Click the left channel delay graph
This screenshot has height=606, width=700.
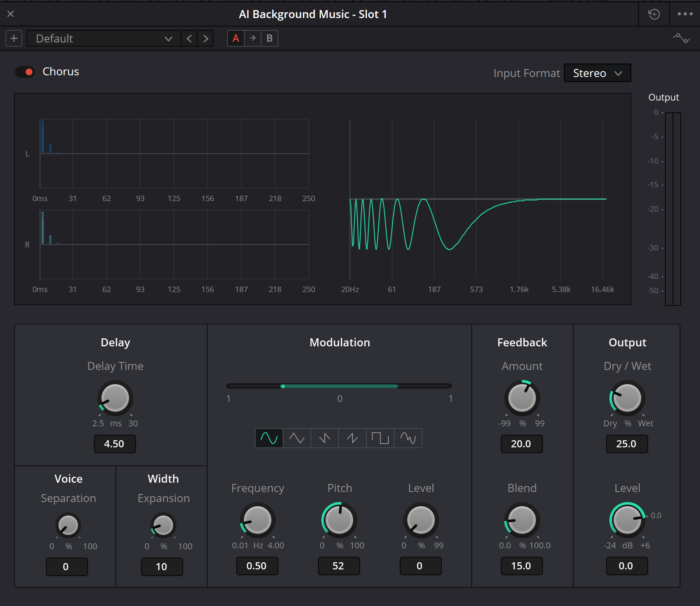(174, 154)
